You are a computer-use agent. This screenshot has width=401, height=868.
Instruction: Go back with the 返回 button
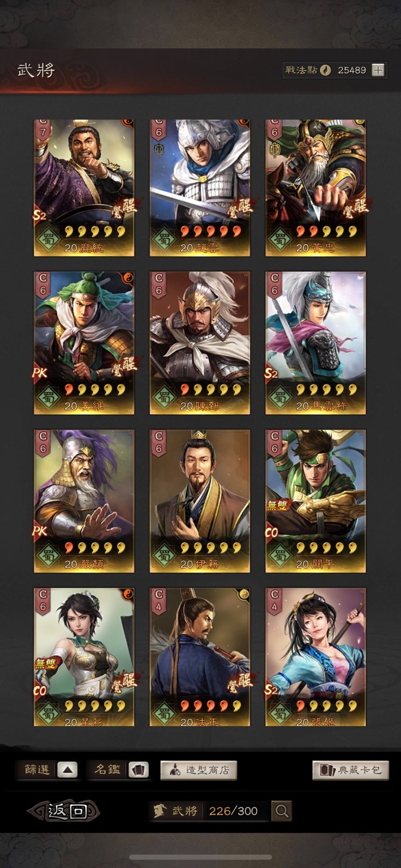click(x=64, y=811)
